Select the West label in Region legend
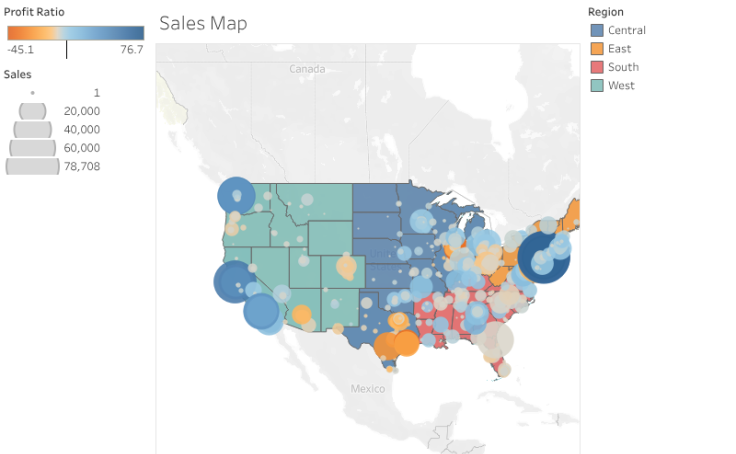The image size is (736, 454). click(621, 85)
